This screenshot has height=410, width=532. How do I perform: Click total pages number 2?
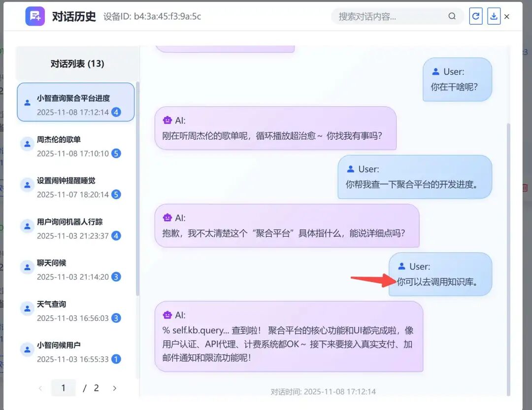point(97,388)
